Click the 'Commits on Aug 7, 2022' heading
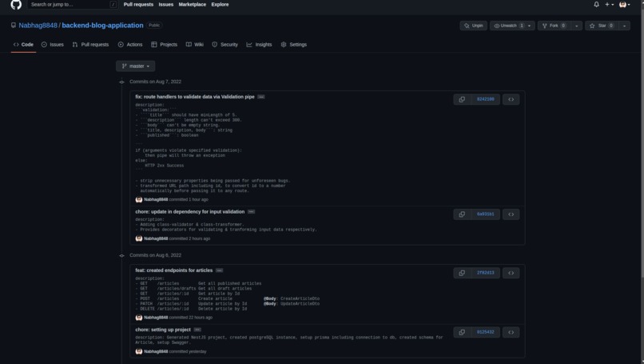The width and height of the screenshot is (644, 364). pyautogui.click(x=155, y=82)
